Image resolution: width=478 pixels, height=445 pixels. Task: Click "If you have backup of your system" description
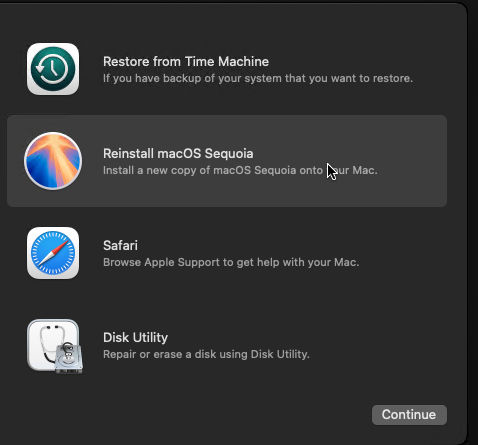tap(258, 78)
